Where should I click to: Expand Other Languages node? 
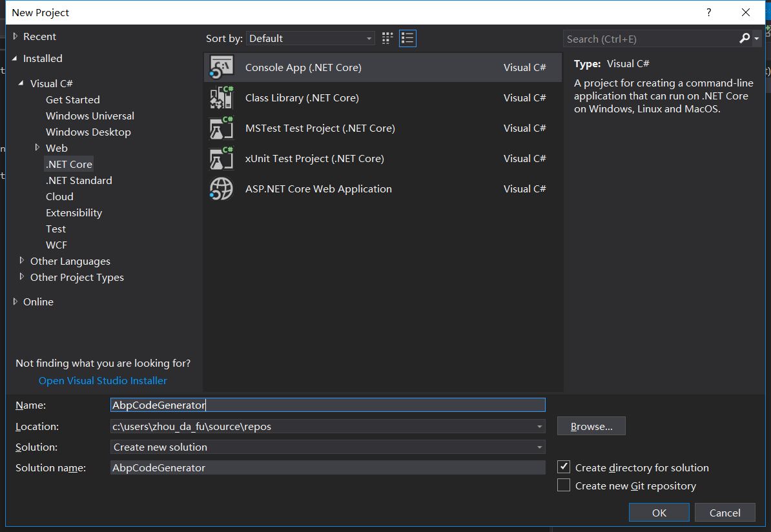pyautogui.click(x=22, y=261)
